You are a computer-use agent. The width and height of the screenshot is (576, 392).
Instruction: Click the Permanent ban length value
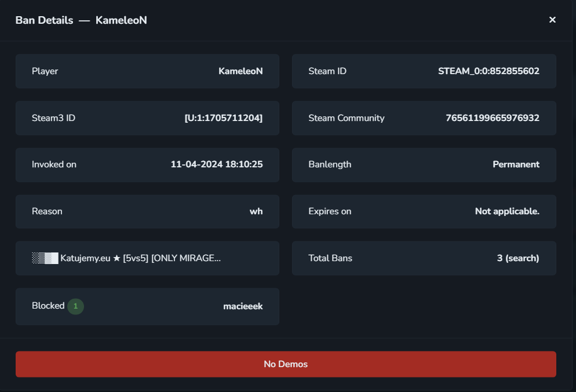pyautogui.click(x=516, y=164)
